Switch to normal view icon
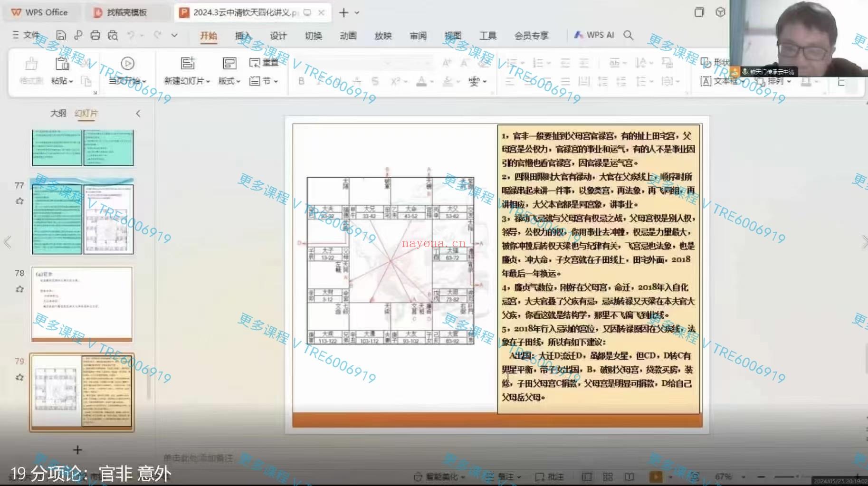868x486 pixels. pyautogui.click(x=587, y=476)
